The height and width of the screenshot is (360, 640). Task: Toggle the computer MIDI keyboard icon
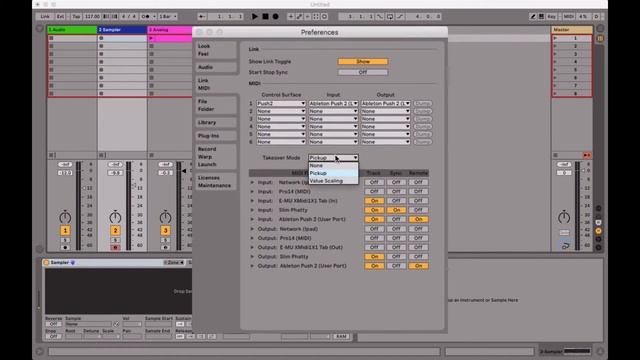(x=541, y=16)
